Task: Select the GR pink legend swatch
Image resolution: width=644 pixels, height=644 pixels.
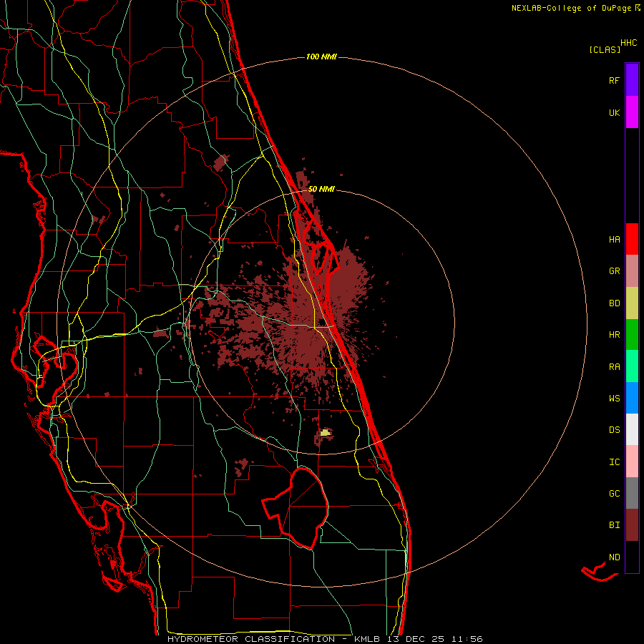Action: click(632, 271)
